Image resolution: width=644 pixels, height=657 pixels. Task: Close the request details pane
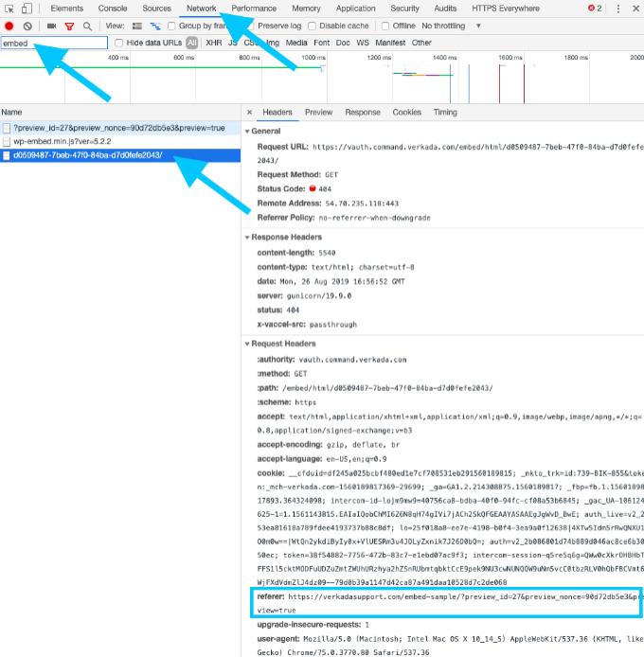(x=249, y=112)
